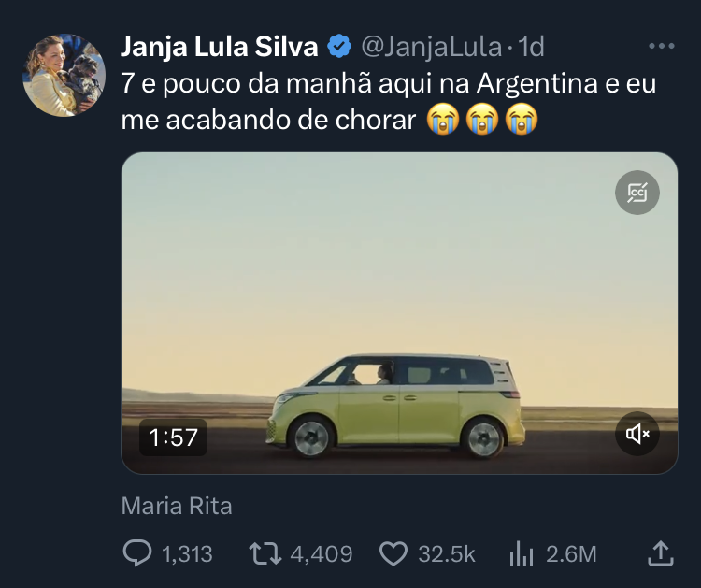
Task: Click the share upload arrow icon
Action: [x=660, y=553]
